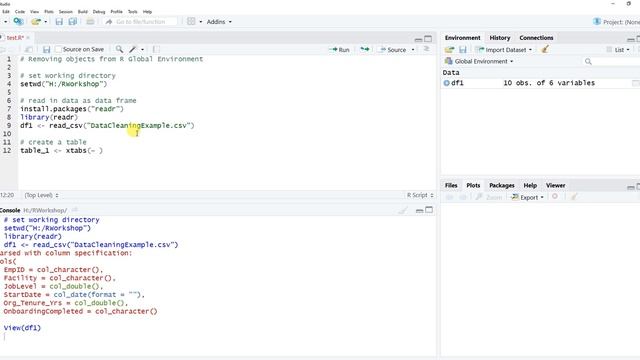Minimize the source editor pane

(418, 39)
